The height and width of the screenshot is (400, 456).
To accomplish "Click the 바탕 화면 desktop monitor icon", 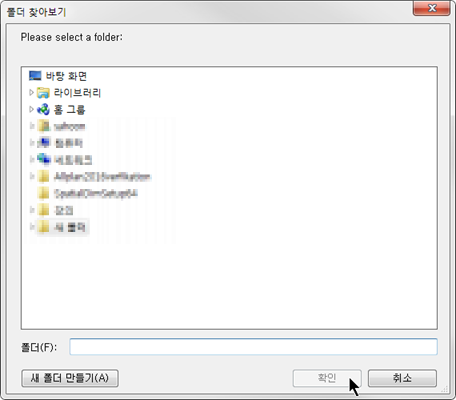I will [x=35, y=76].
